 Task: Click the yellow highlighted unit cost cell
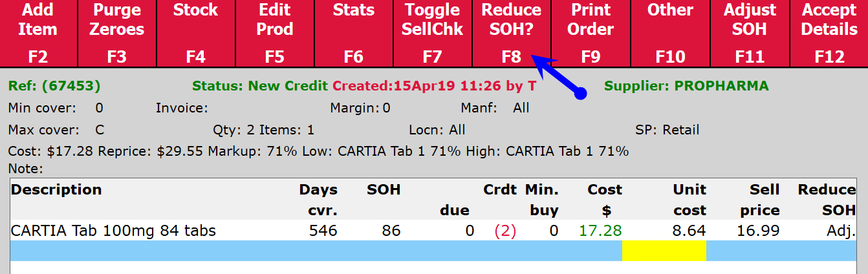tap(664, 251)
